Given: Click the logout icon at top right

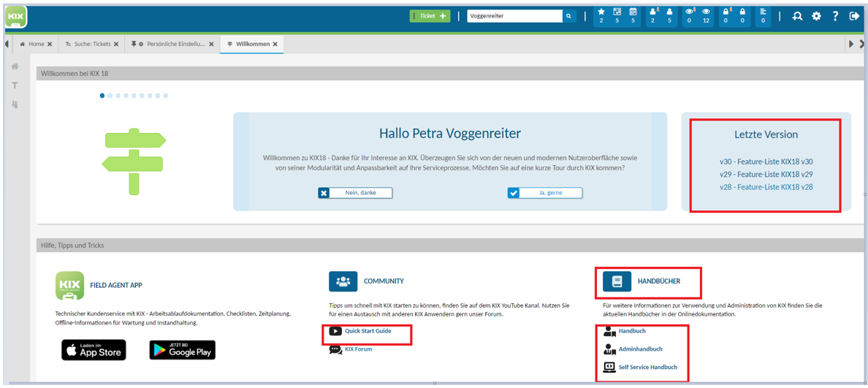Looking at the screenshot, I should (854, 16).
